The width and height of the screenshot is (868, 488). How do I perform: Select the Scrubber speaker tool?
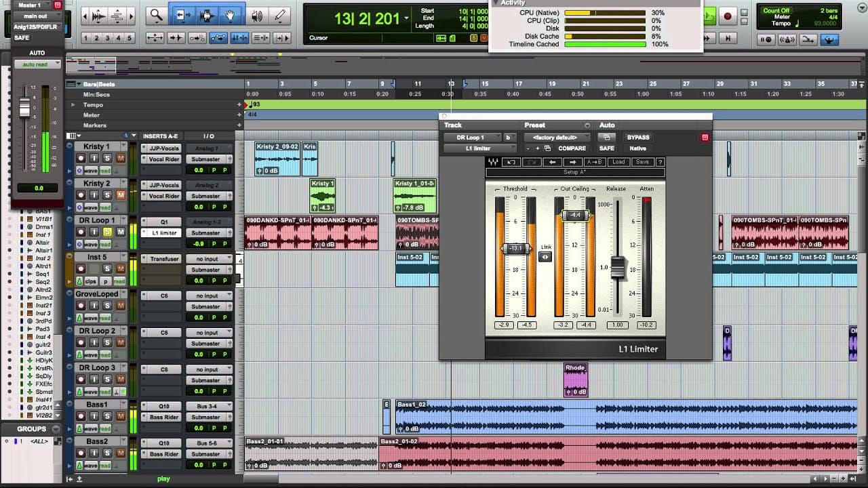point(257,15)
